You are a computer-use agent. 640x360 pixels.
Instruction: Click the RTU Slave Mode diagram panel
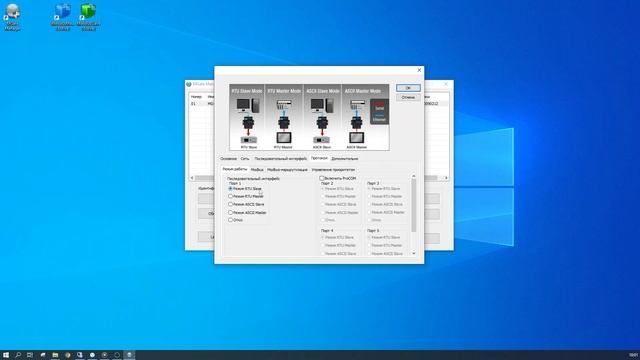[x=247, y=118]
